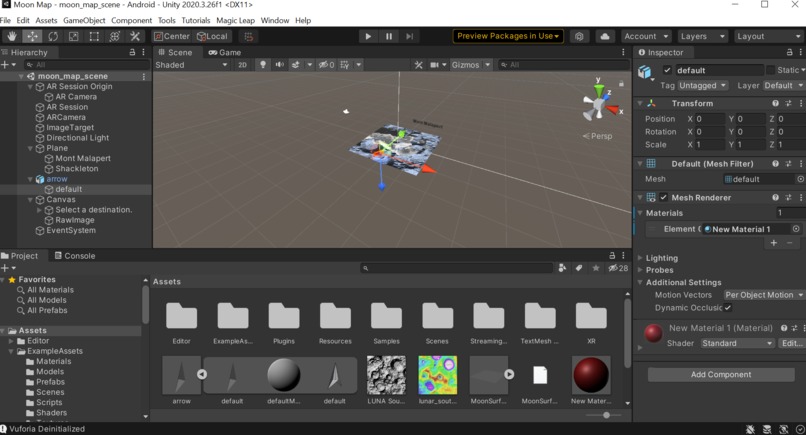Lock the Project panel

[612, 255]
